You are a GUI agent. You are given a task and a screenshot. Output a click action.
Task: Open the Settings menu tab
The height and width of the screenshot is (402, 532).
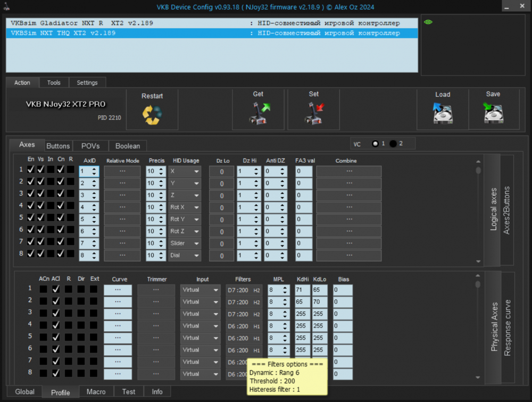[87, 82]
